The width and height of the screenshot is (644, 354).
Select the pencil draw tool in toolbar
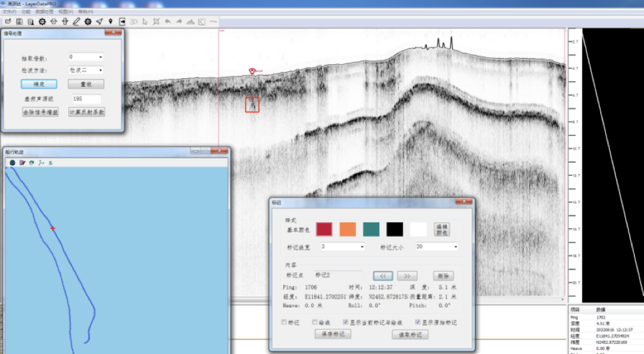pos(76,21)
